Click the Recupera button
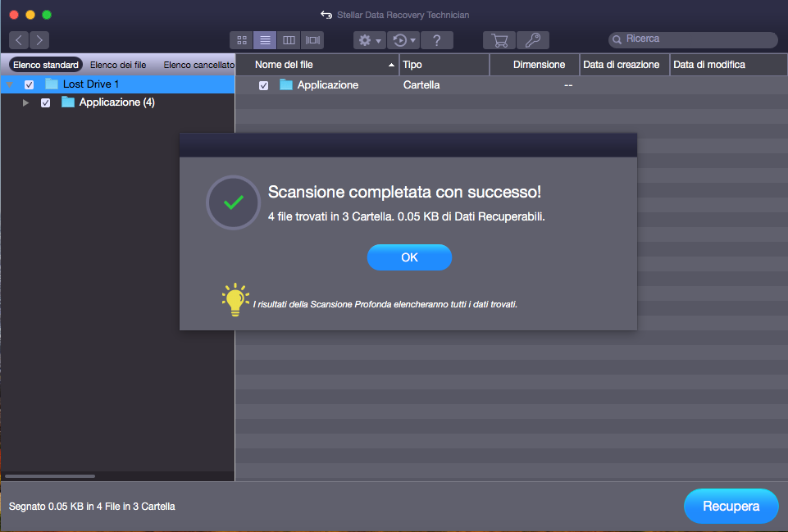The height and width of the screenshot is (532, 788). pos(731,507)
